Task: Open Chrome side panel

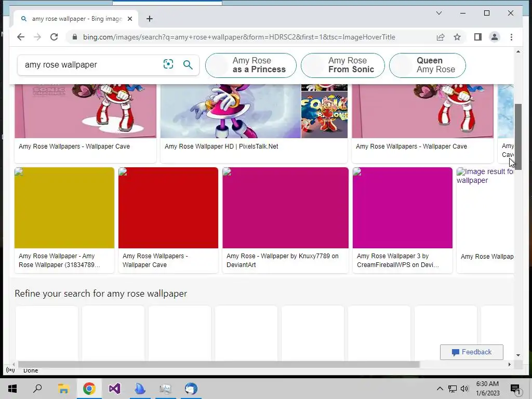Action: point(478,37)
